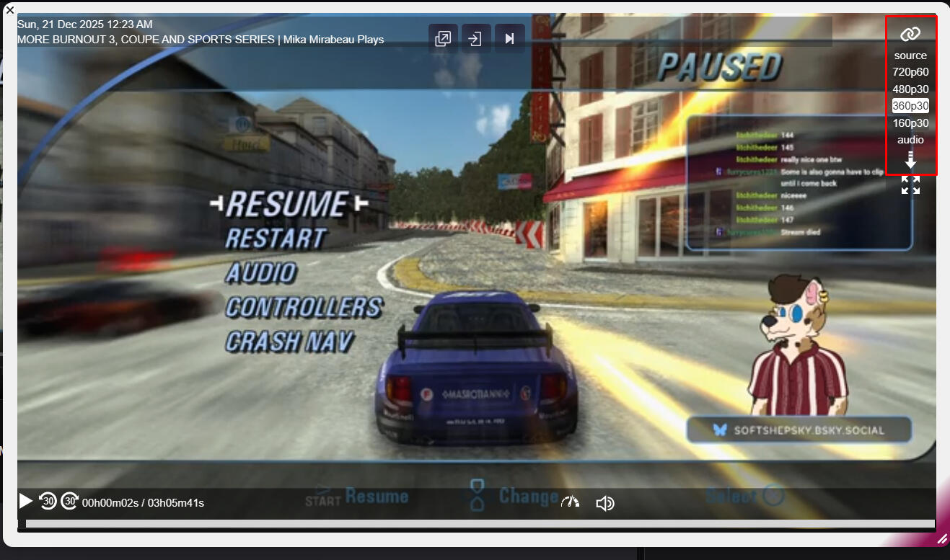Open the playback speed gauge control

pos(570,502)
